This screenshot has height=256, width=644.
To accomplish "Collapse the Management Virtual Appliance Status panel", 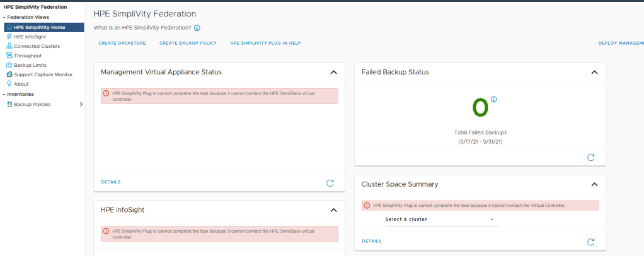I will pyautogui.click(x=333, y=73).
